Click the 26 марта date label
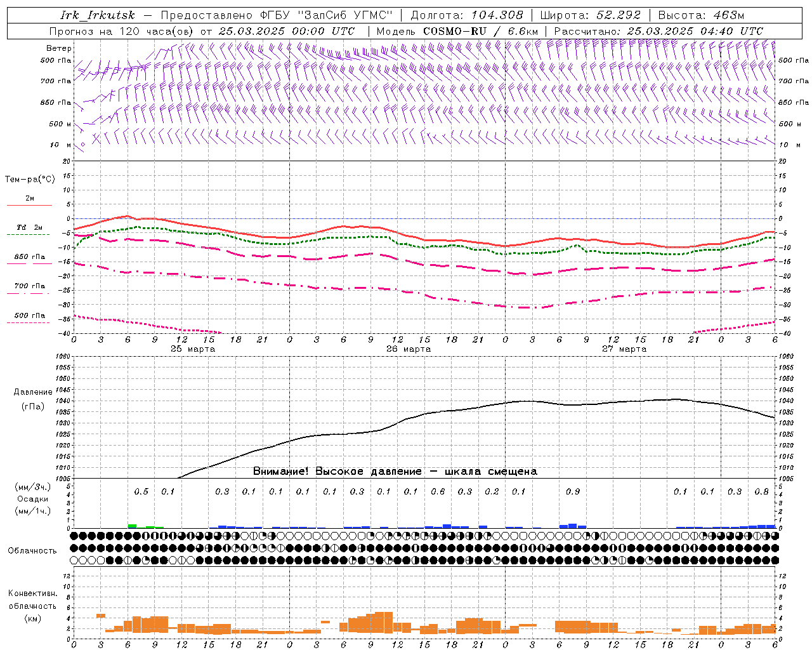 click(409, 349)
